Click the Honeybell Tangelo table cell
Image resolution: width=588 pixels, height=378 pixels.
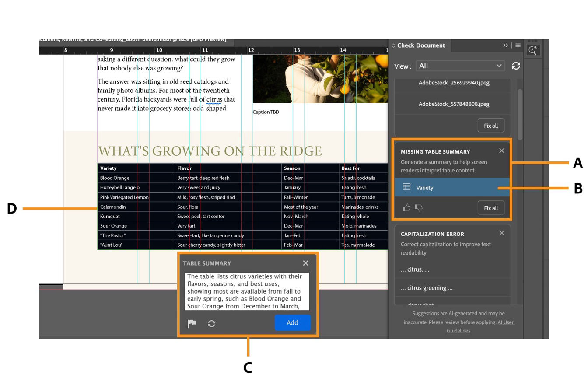pos(136,187)
